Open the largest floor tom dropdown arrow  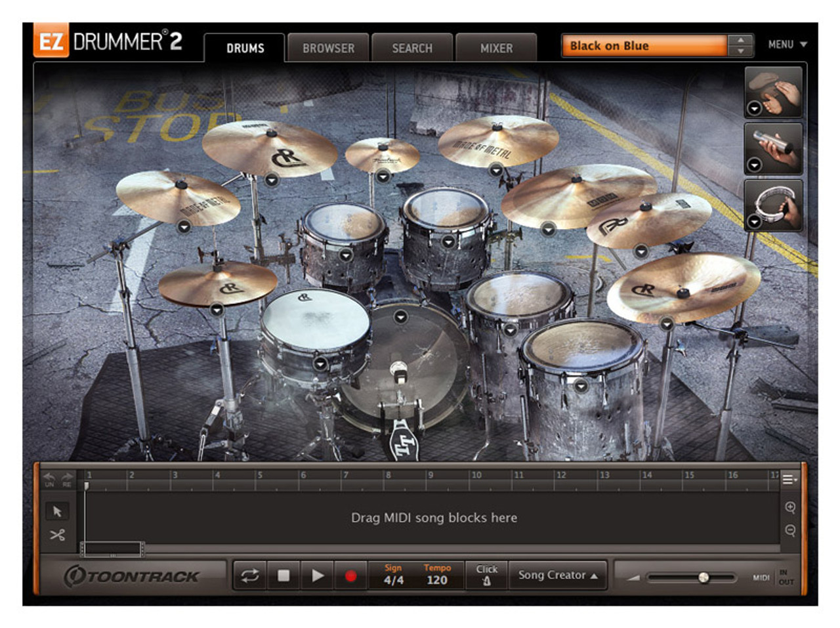tap(580, 386)
